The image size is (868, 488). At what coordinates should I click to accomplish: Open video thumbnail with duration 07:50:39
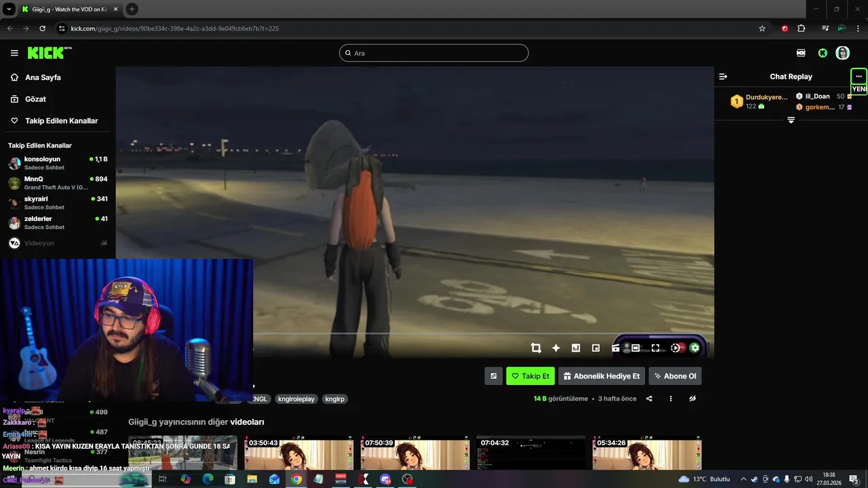coord(415,453)
